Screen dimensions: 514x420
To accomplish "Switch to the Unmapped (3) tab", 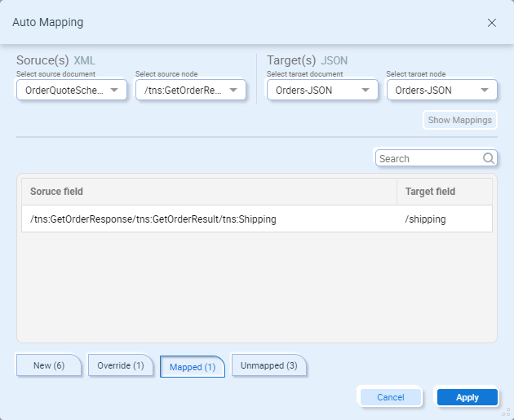I will 268,365.
